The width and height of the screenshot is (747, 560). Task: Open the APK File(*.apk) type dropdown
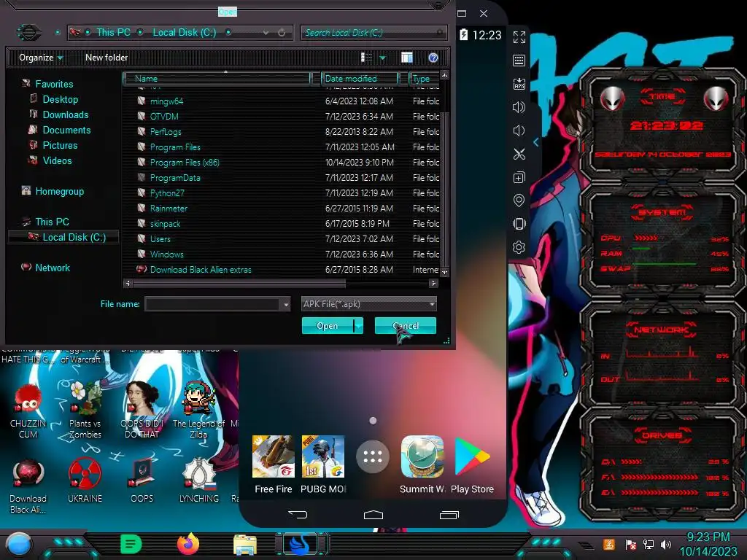(x=368, y=304)
